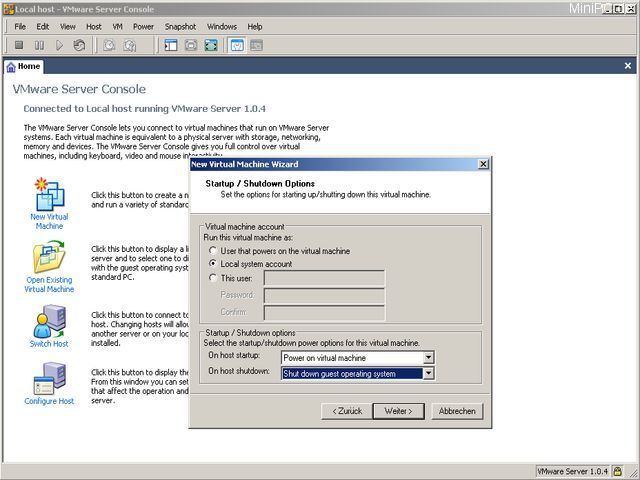Screen dimensions: 640x480
Task: Click the Power On play toolbar icon
Action: coord(60,45)
